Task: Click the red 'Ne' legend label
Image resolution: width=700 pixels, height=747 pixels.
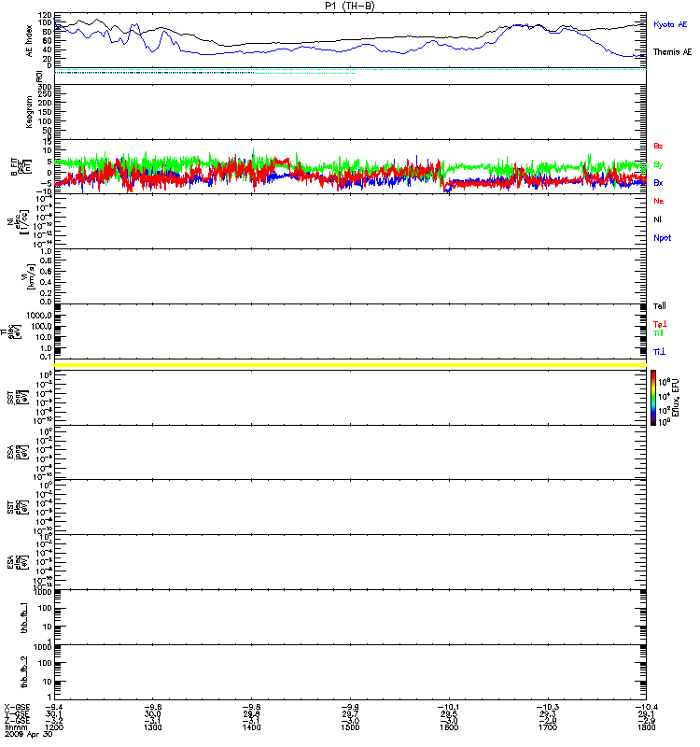Action: click(659, 201)
